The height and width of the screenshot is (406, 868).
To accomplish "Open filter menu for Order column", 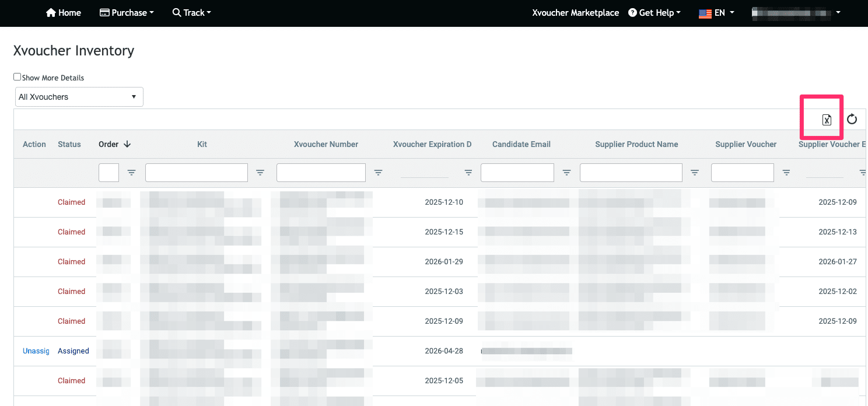I will 132,173.
